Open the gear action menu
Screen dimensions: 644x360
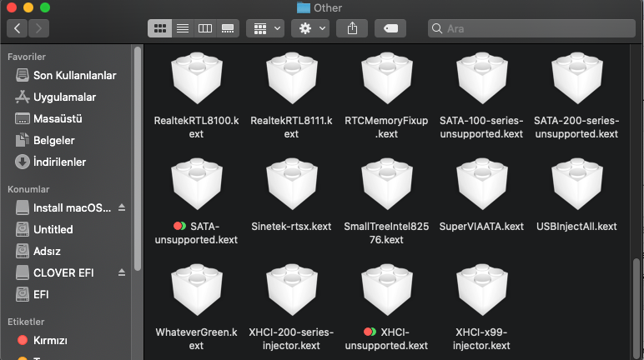[311, 28]
